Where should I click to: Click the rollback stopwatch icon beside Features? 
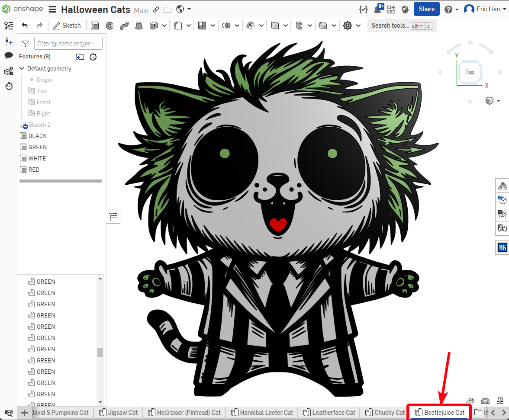point(93,57)
